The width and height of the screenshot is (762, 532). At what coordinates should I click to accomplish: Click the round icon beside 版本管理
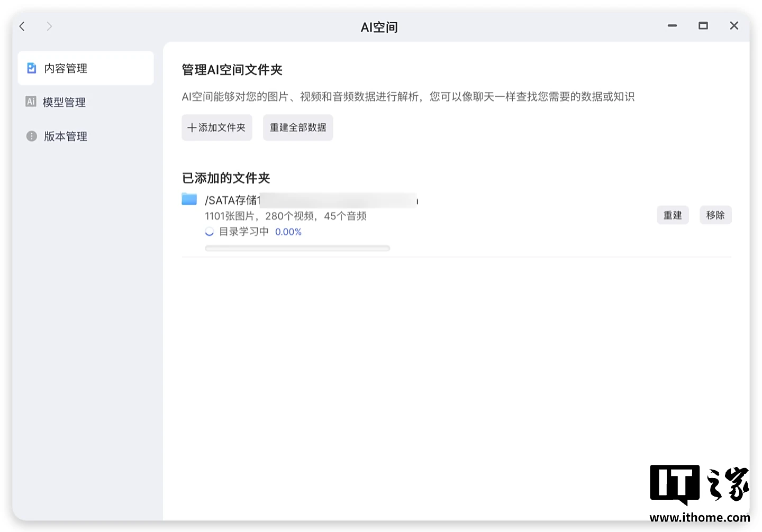(x=32, y=136)
